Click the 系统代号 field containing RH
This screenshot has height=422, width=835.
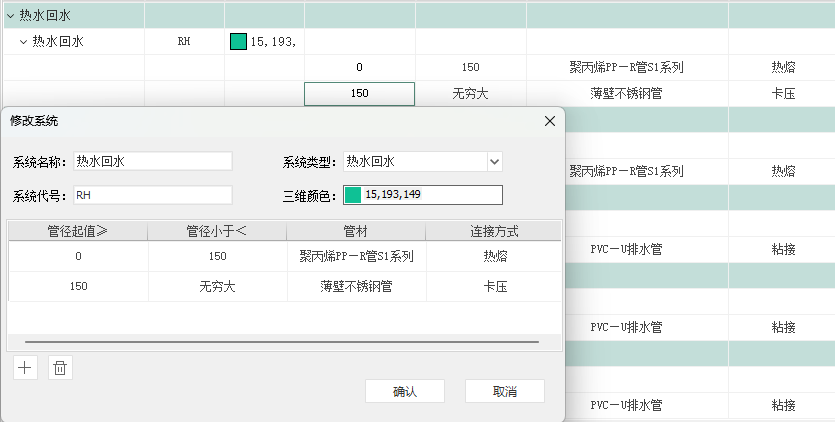152,194
